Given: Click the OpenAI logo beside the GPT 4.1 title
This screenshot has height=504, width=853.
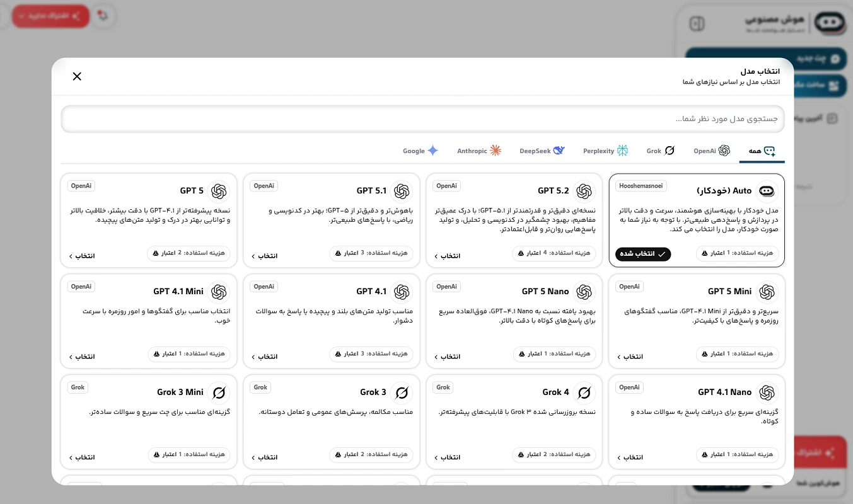Looking at the screenshot, I should [401, 292].
